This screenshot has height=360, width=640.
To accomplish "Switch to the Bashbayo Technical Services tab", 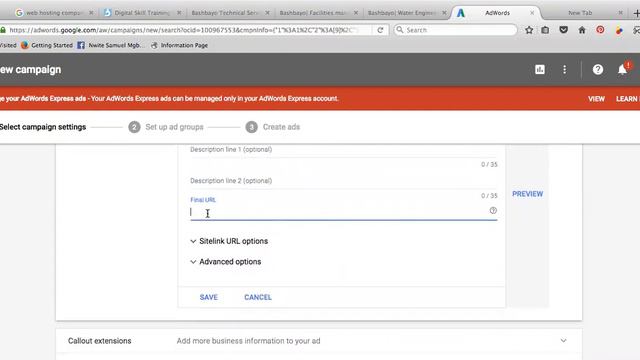I will coord(225,13).
